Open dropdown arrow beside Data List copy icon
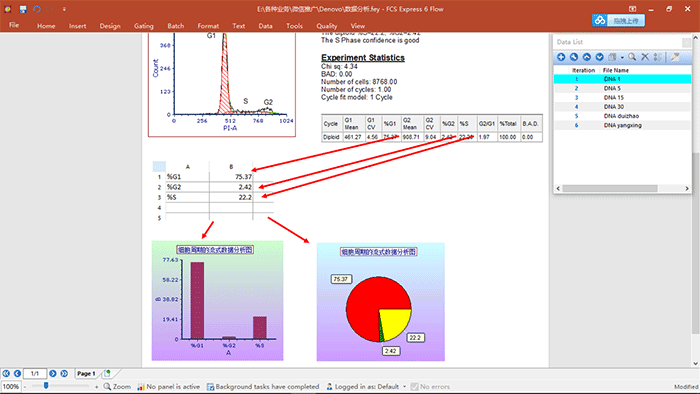The height and width of the screenshot is (394, 700). (x=622, y=57)
